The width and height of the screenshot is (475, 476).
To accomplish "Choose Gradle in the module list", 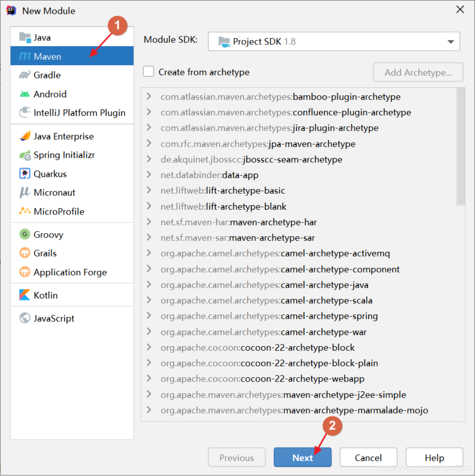I will [72, 75].
